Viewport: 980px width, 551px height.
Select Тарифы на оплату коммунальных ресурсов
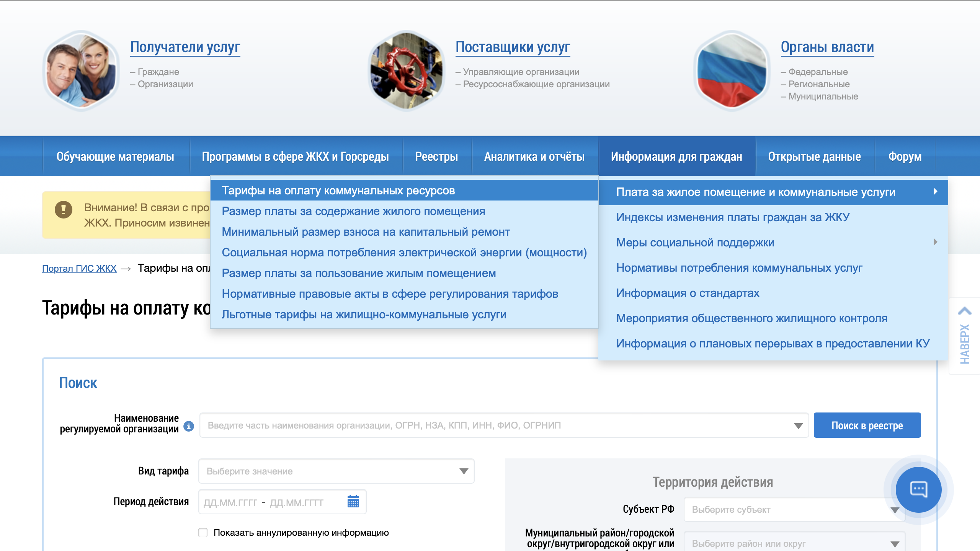[x=404, y=191]
